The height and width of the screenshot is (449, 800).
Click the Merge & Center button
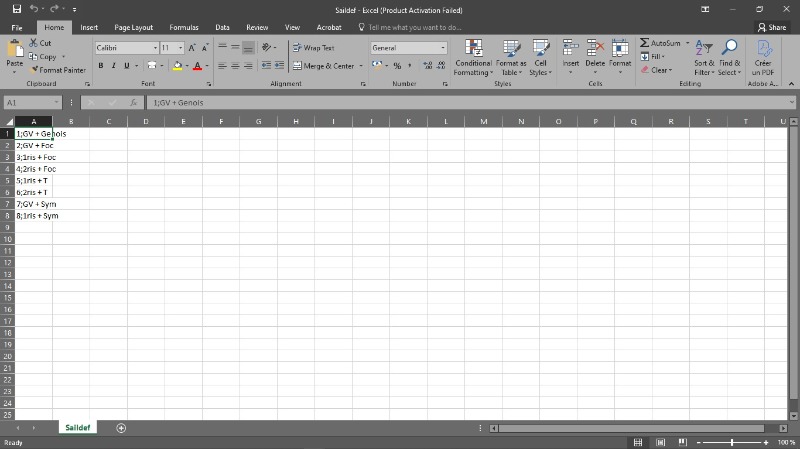pyautogui.click(x=324, y=66)
